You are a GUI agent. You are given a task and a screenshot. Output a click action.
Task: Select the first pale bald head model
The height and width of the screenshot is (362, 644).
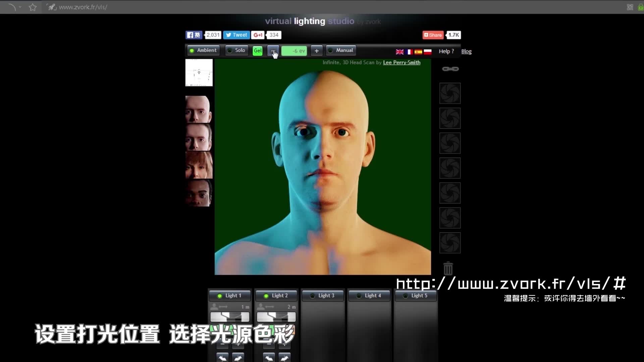(x=199, y=109)
